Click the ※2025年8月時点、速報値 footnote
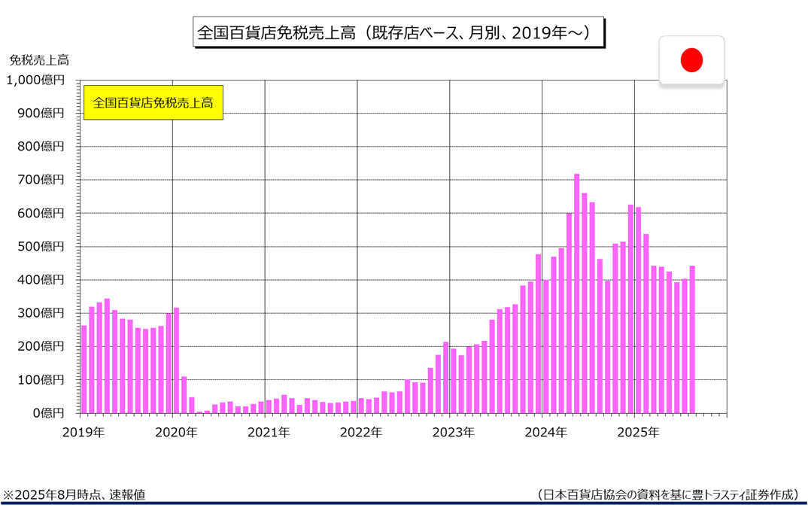 [74, 494]
